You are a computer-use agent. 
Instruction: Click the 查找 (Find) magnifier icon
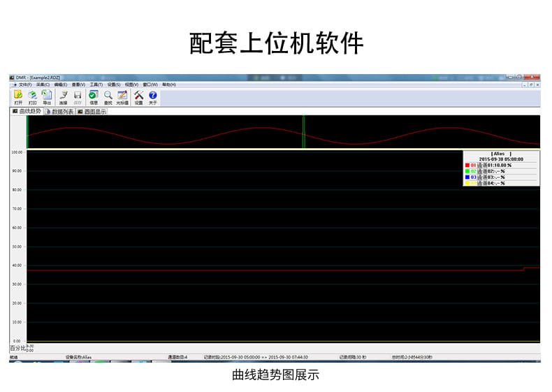(108, 96)
